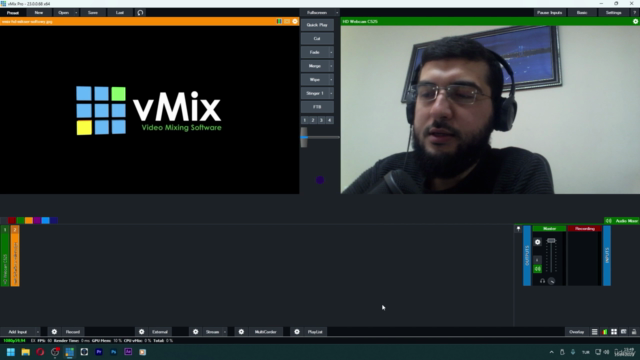Click Record button
Image resolution: width=640 pixels, height=360 pixels.
coord(73,332)
